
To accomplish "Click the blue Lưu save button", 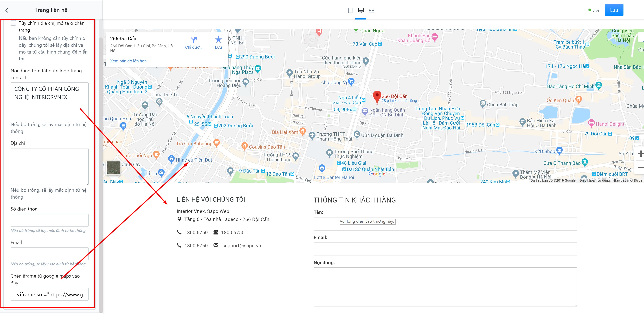I will click(x=614, y=10).
